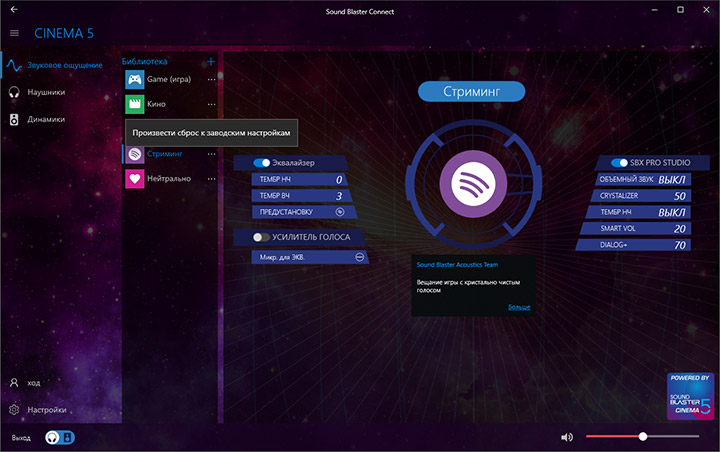Click the large central streaming logo
The width and height of the screenshot is (720, 452).
[x=473, y=184]
